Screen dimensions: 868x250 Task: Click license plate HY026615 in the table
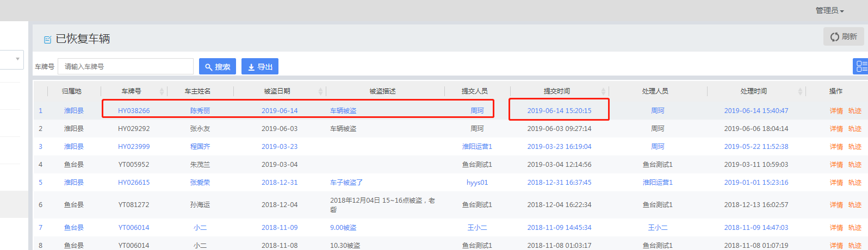[134, 183]
